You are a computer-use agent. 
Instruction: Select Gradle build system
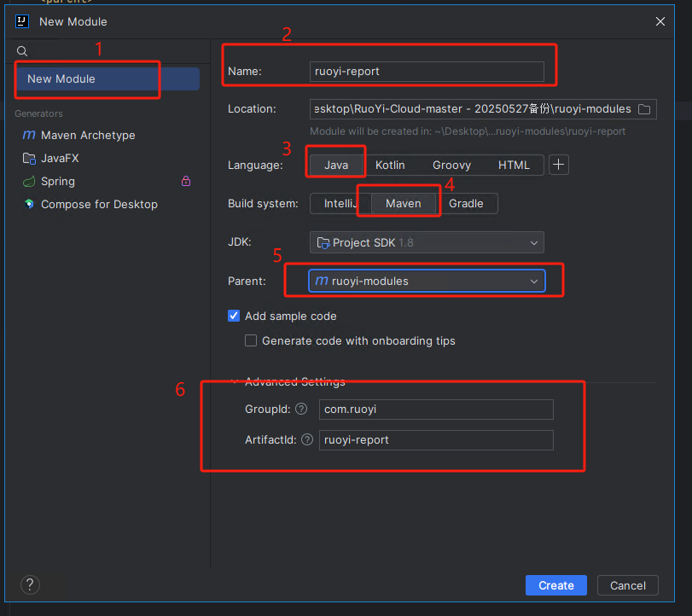tap(466, 203)
